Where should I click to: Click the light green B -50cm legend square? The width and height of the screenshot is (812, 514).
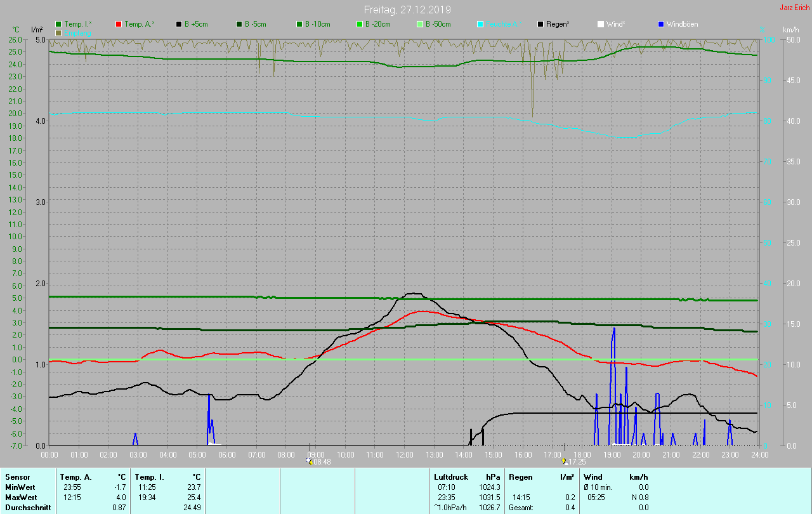tap(420, 24)
